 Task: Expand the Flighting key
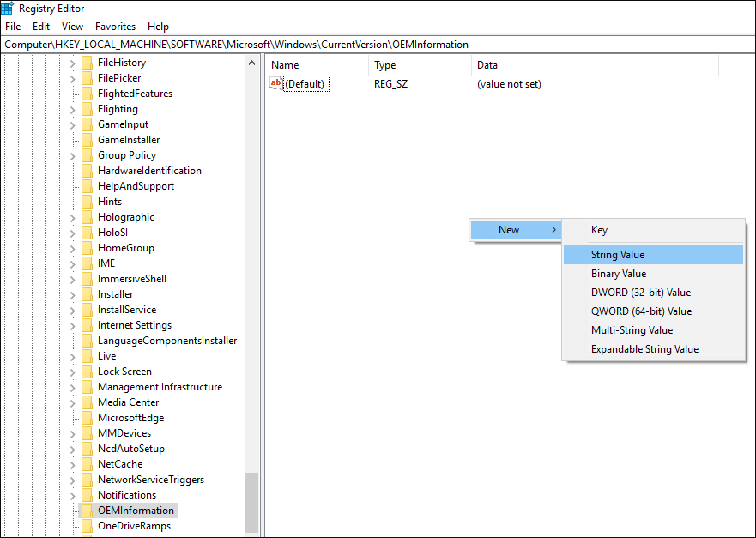(72, 110)
